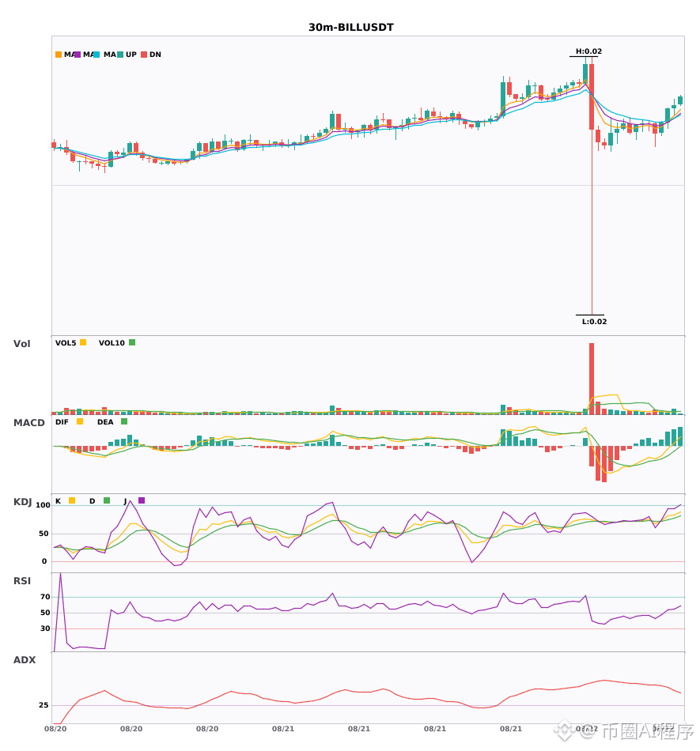Click the DEA legend text
The height and width of the screenshot is (751, 700).
[105, 422]
